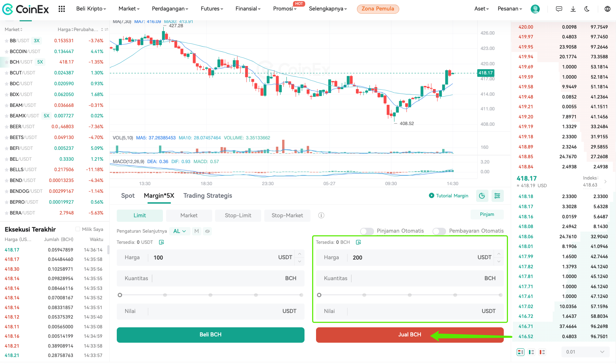Click the margin history clock icon

482,196
